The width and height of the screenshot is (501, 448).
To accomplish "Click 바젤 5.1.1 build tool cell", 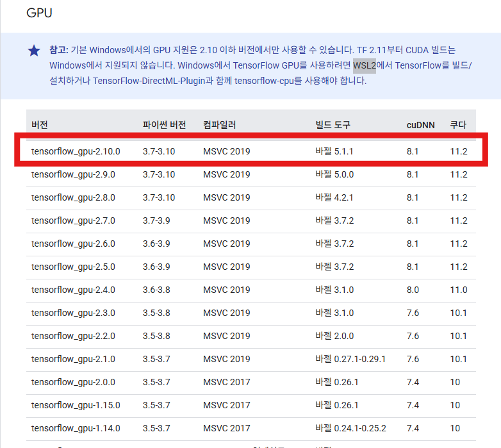I will tap(334, 151).
